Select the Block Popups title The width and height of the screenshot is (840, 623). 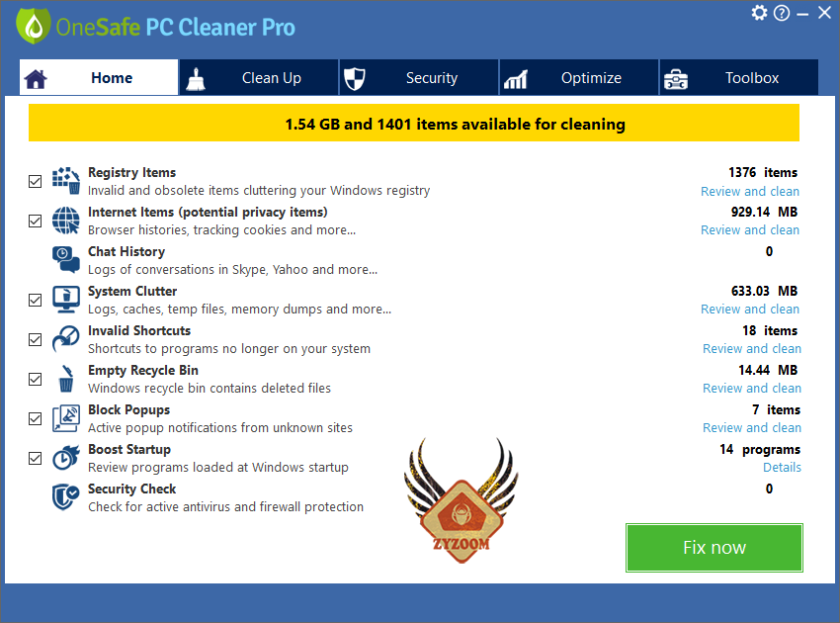tap(129, 410)
